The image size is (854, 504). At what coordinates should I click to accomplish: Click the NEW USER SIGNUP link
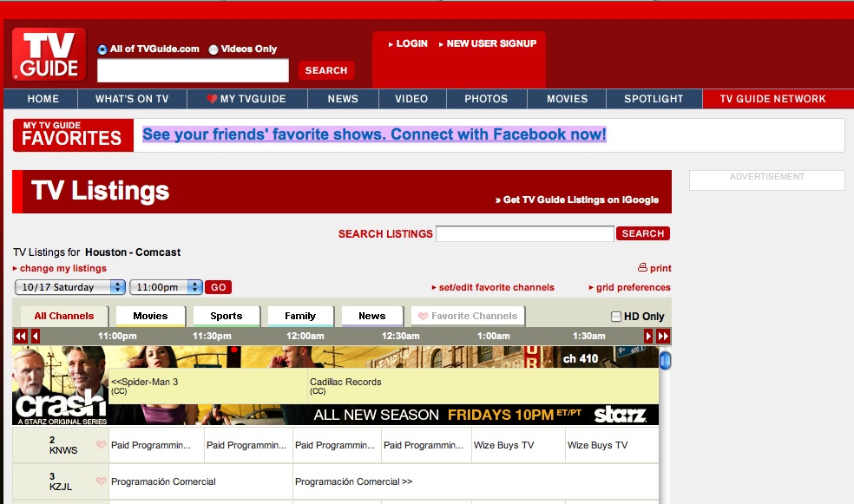491,43
